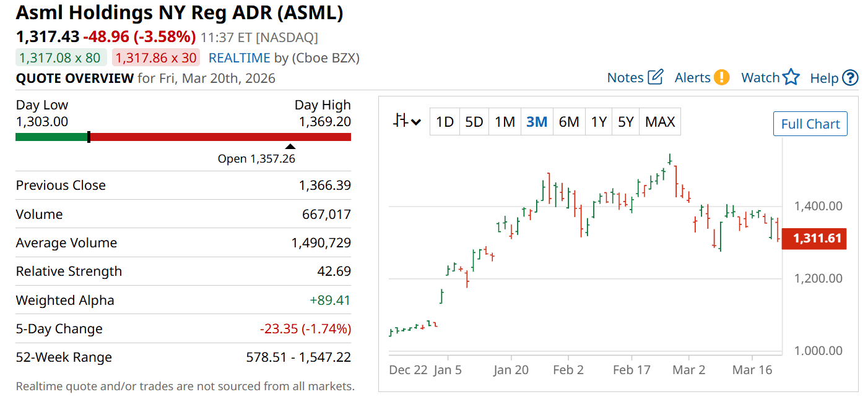Switch chart to 5Y range
Viewport: 868px width, 397px height.
click(626, 122)
